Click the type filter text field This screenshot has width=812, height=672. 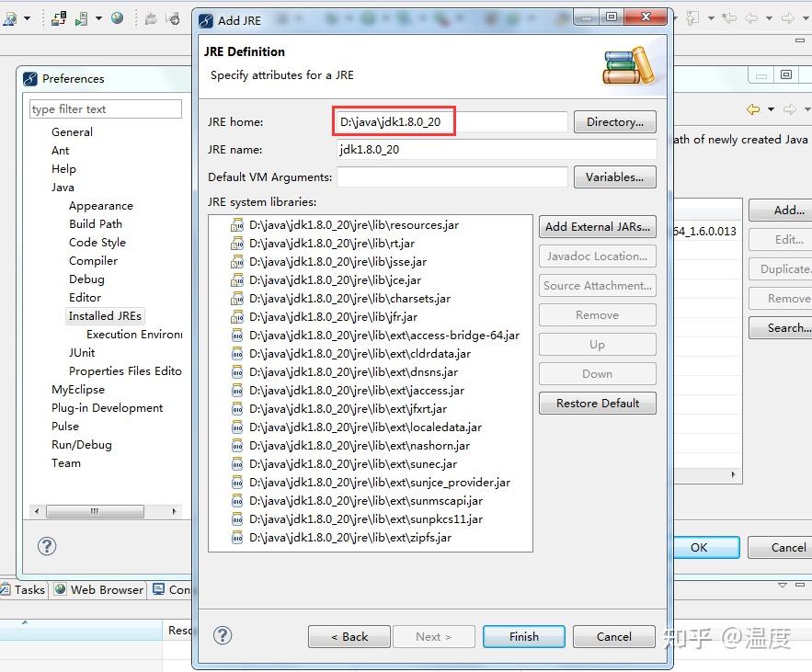pos(105,108)
